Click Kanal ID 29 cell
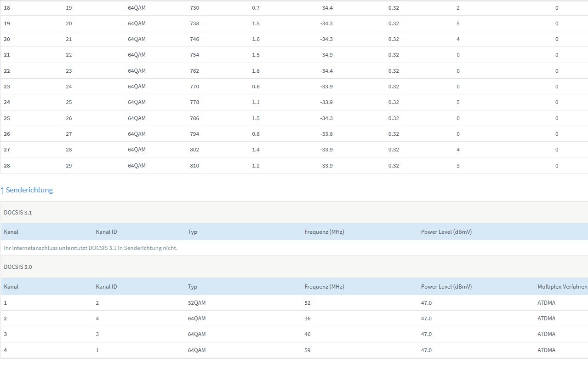 click(x=69, y=166)
